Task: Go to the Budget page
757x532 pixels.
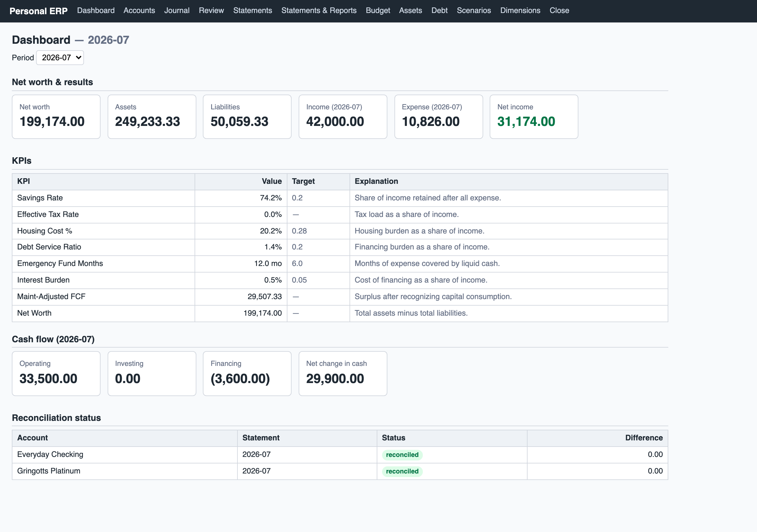Action: [378, 11]
